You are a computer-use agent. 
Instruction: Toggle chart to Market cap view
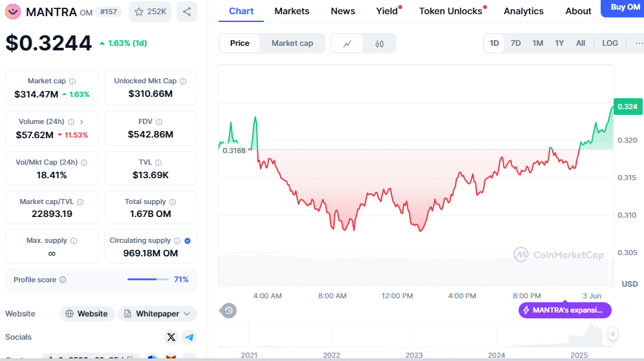coord(292,43)
